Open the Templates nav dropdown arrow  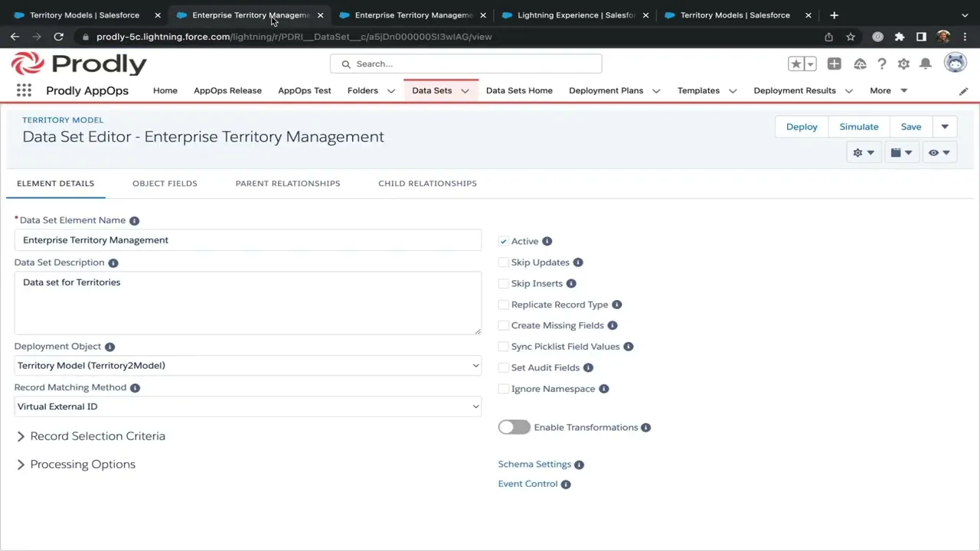[733, 91]
